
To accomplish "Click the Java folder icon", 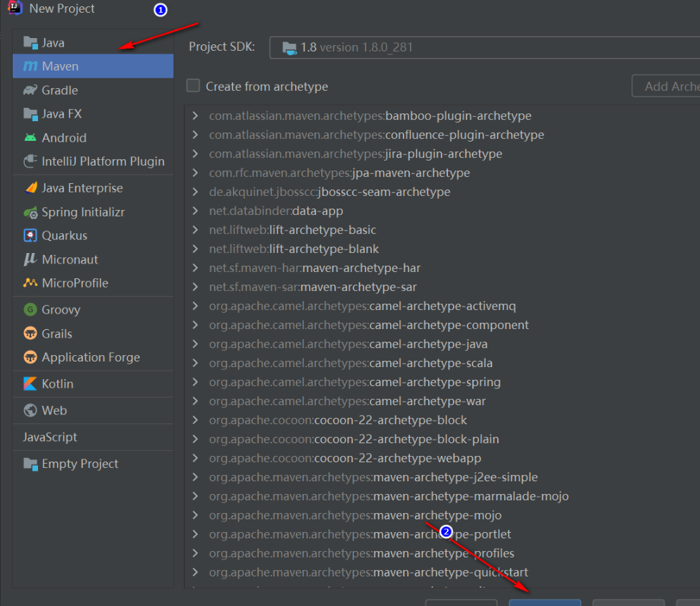I will 30,43.
